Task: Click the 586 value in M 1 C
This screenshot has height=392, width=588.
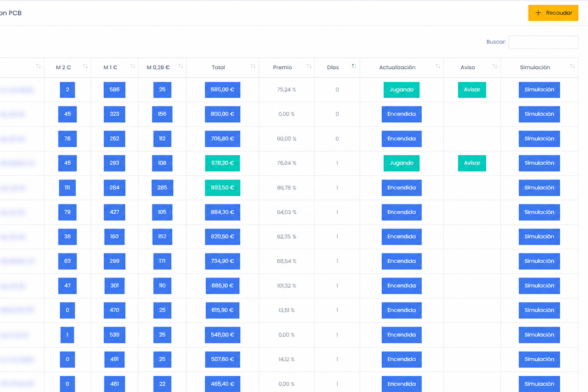Action: [114, 90]
